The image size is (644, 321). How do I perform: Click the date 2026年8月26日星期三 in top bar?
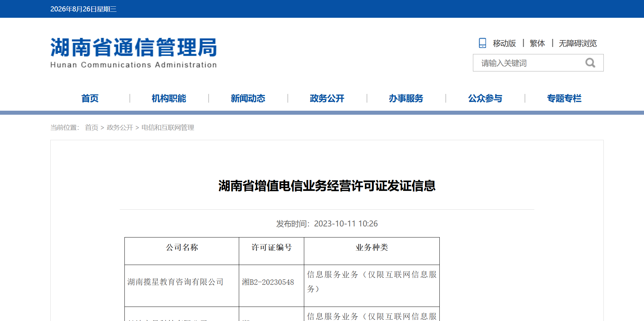click(84, 9)
